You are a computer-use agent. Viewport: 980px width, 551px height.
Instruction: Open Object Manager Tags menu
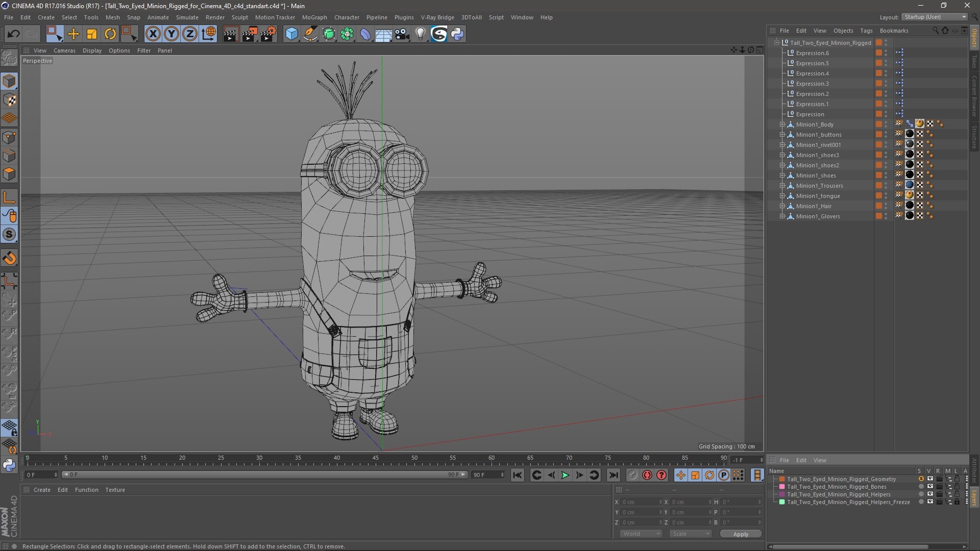tap(866, 31)
